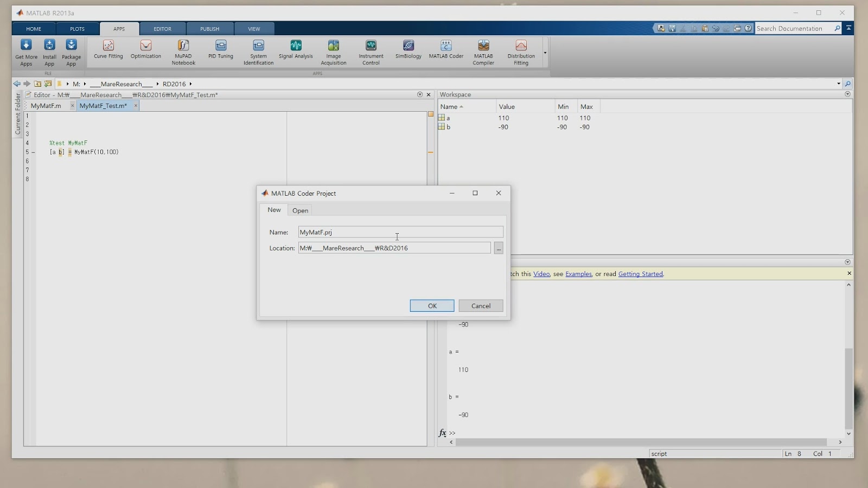The height and width of the screenshot is (488, 868).
Task: Click the location browse (...) button
Action: [x=499, y=248]
